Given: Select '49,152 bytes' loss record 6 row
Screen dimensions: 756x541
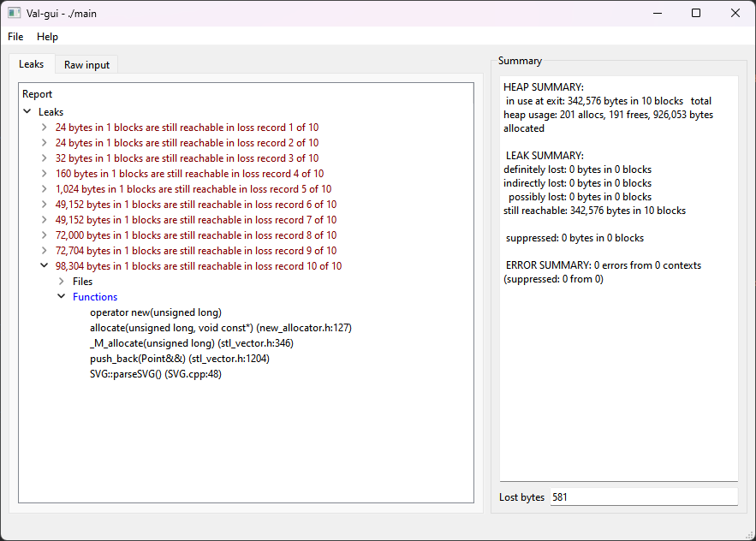Looking at the screenshot, I should tap(196, 205).
